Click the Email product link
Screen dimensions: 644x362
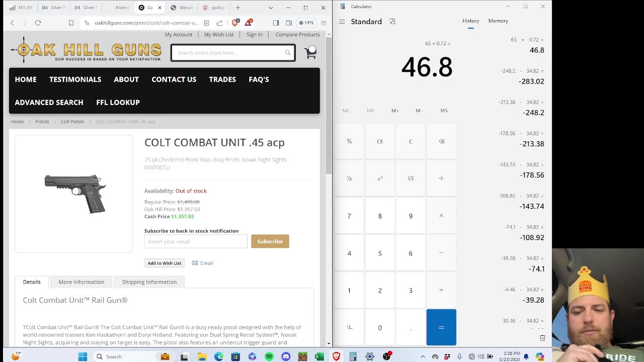(x=203, y=263)
